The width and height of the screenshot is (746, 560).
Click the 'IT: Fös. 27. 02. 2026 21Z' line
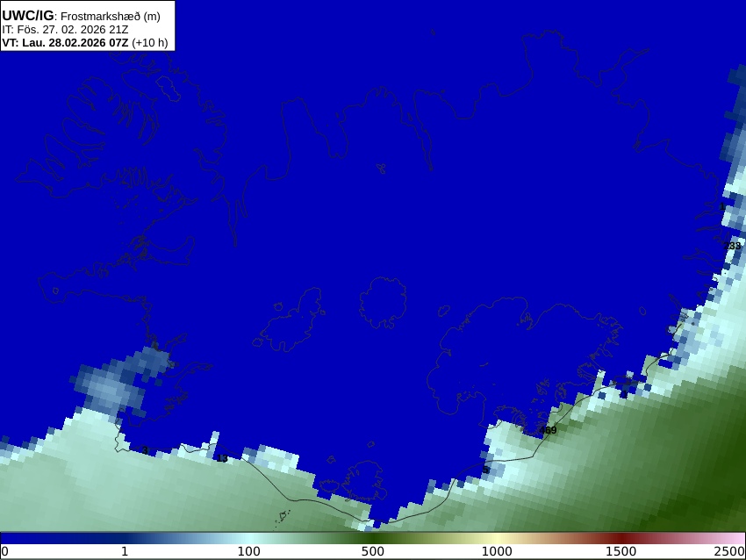tap(65, 30)
